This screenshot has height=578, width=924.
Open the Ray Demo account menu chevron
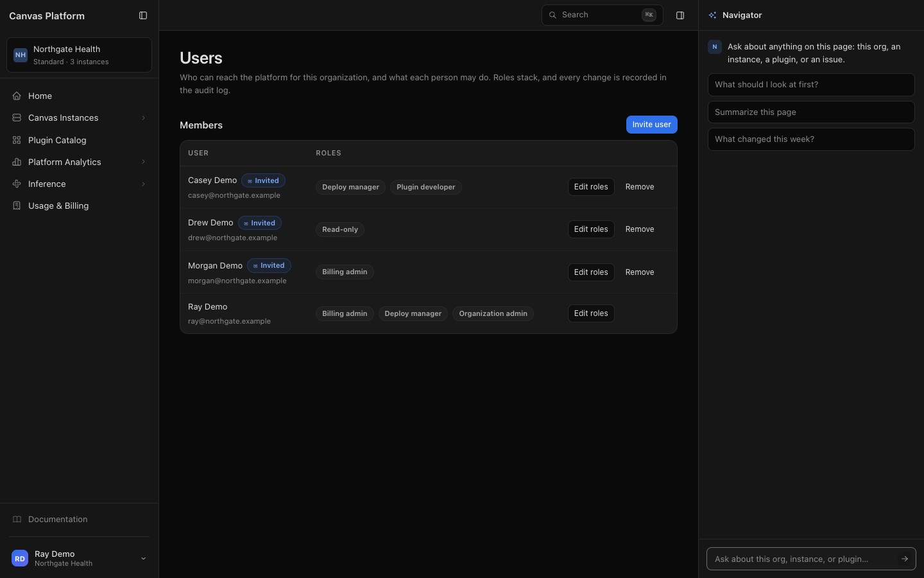143,559
